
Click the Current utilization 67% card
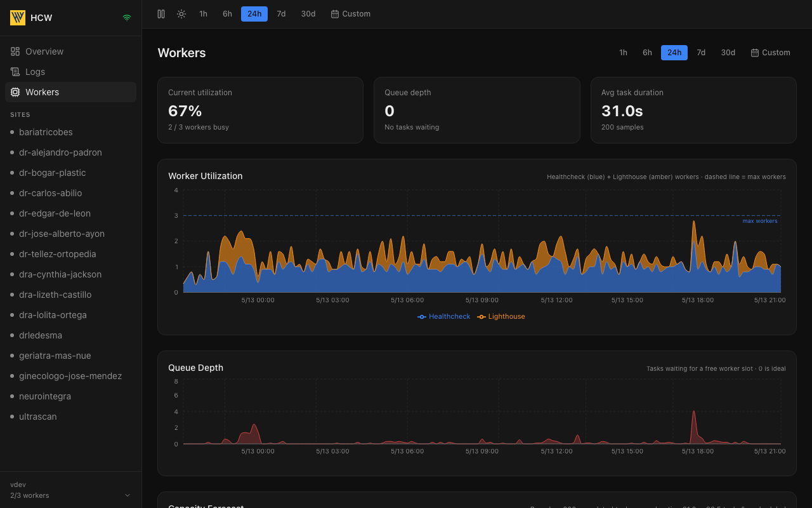[260, 110]
